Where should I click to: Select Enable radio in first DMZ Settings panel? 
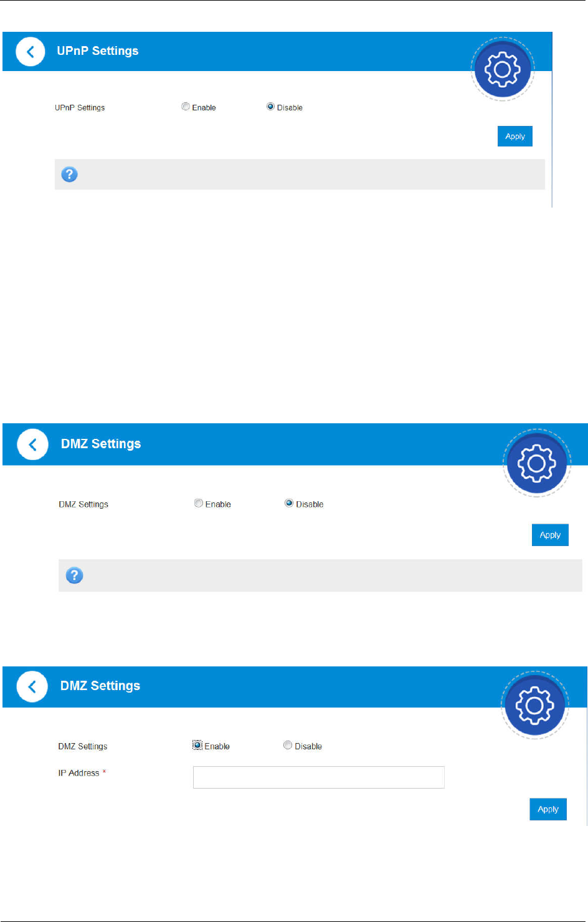(199, 503)
